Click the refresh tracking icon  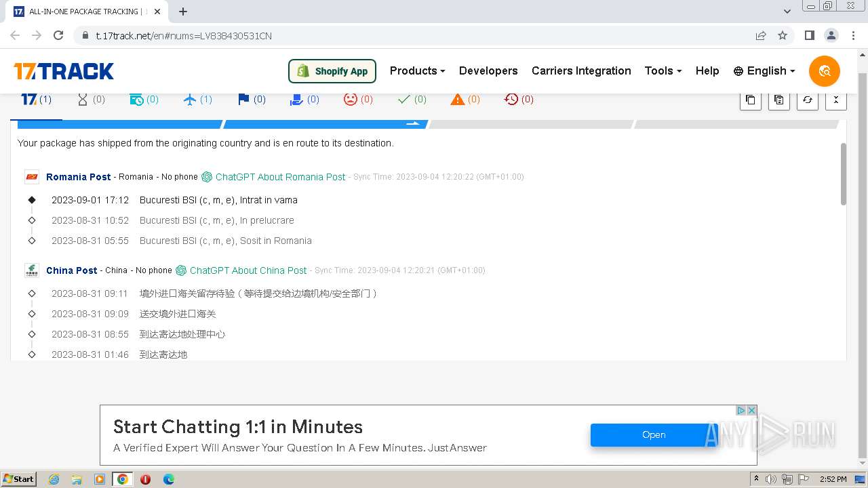(x=807, y=100)
